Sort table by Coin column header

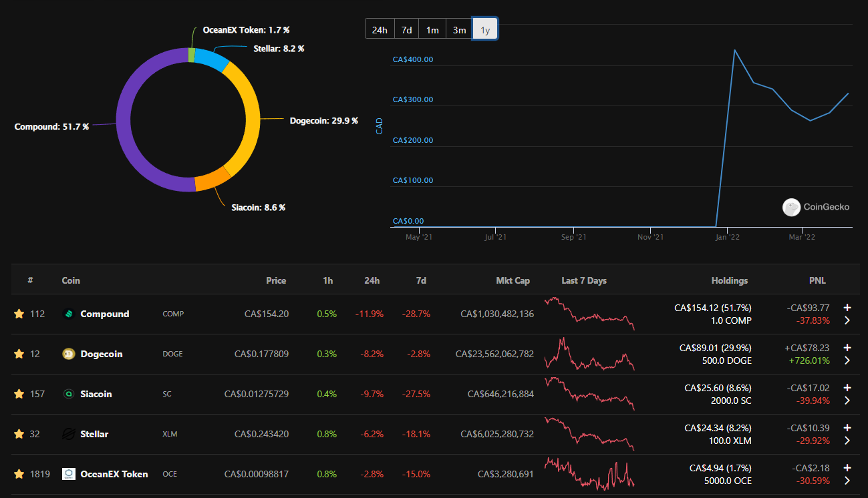(x=71, y=280)
